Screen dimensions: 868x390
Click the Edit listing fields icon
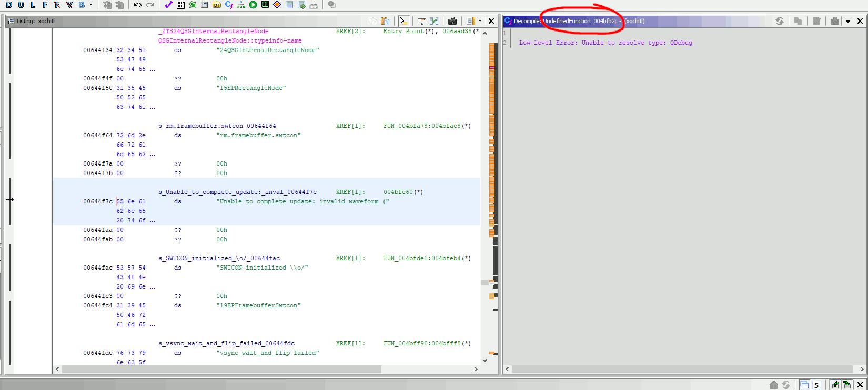(422, 21)
